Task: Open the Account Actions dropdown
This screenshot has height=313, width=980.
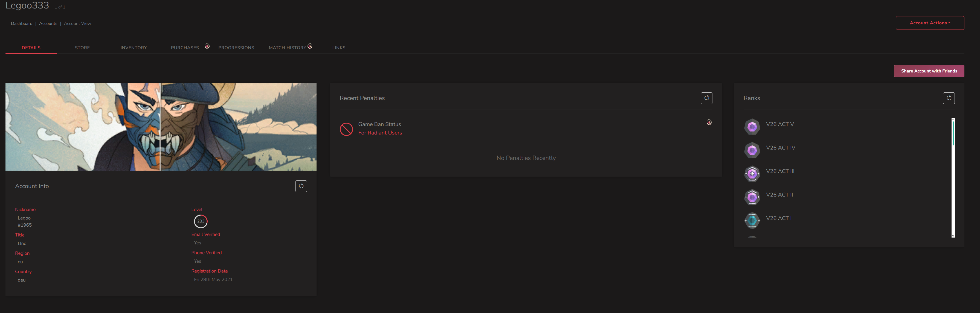Action: tap(930, 23)
